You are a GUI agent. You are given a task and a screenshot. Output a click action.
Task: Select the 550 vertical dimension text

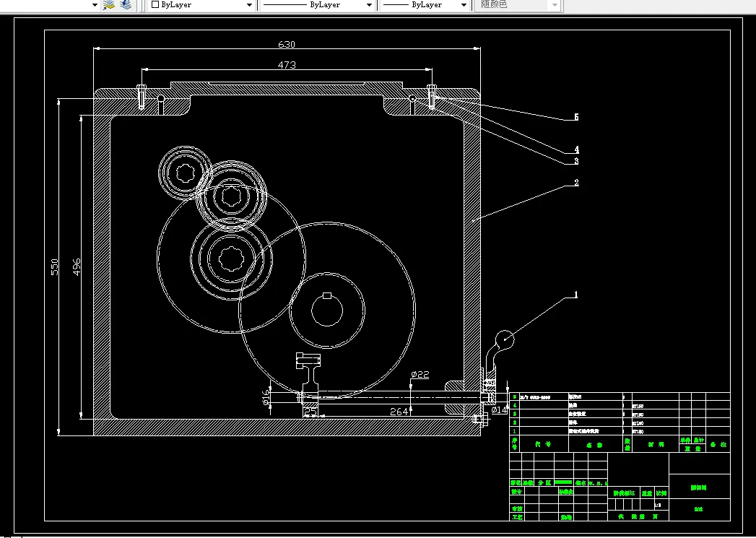pos(54,266)
